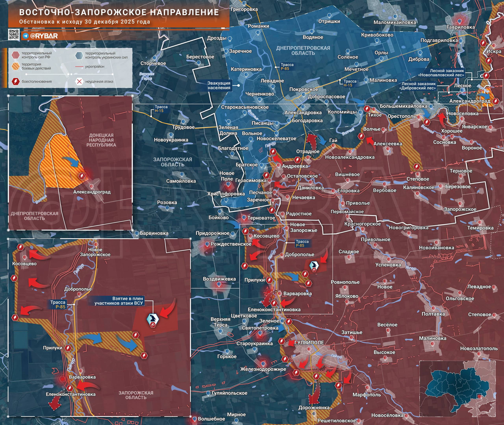Click the clash marker left of ГУЛЯЙПОЛЕ label
The image size is (504, 425).
(282, 341)
